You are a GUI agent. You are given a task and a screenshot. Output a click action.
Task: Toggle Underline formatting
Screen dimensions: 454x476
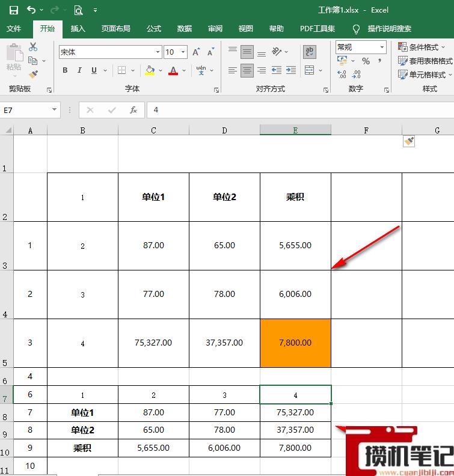tap(94, 70)
